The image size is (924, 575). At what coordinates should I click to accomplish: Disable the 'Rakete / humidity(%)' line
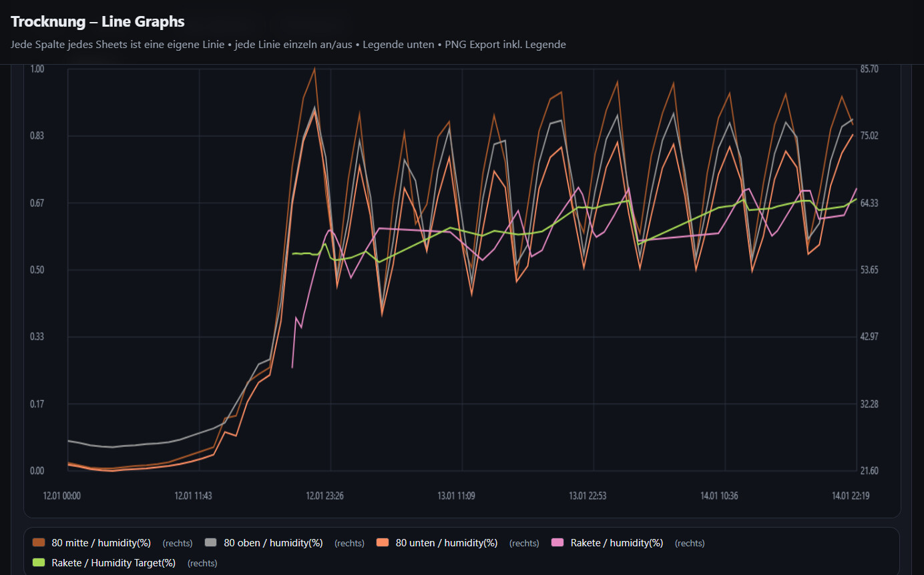click(x=616, y=543)
